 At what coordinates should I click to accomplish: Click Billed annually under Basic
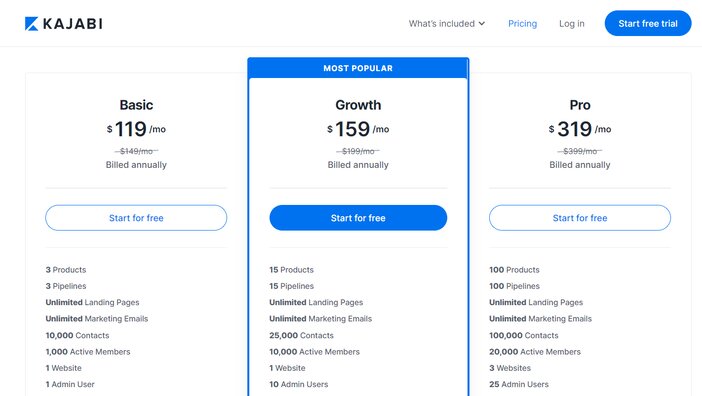tap(136, 165)
